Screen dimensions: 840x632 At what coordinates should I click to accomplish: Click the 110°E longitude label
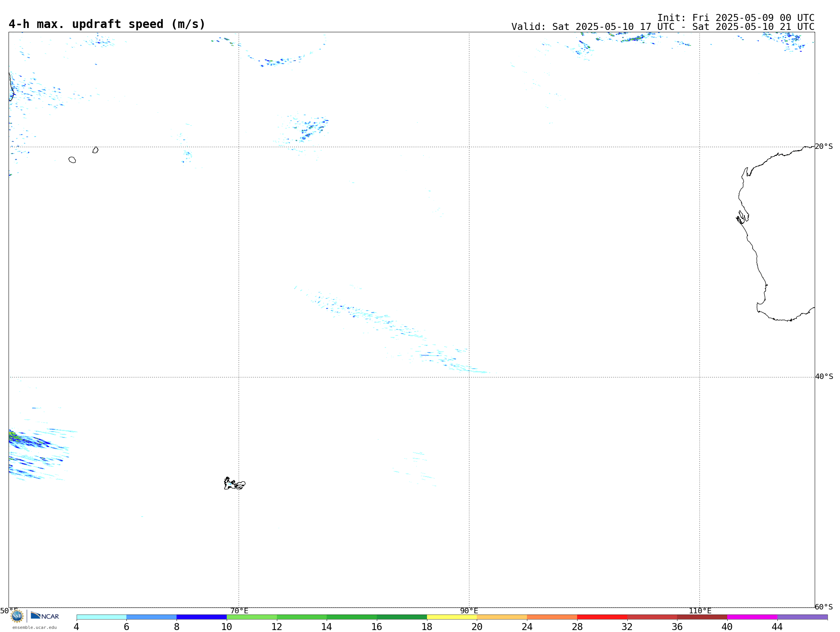point(700,611)
